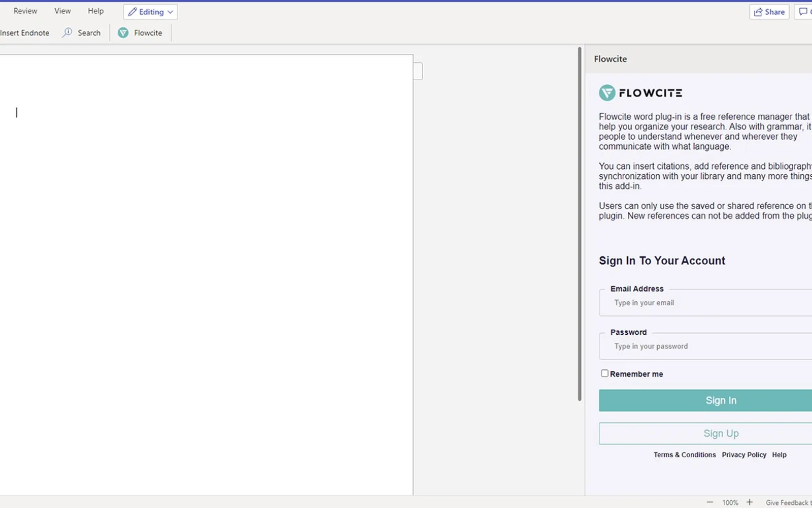Viewport: 812px width, 508px height.
Task: Click the Share arrow icon
Action: point(758,12)
